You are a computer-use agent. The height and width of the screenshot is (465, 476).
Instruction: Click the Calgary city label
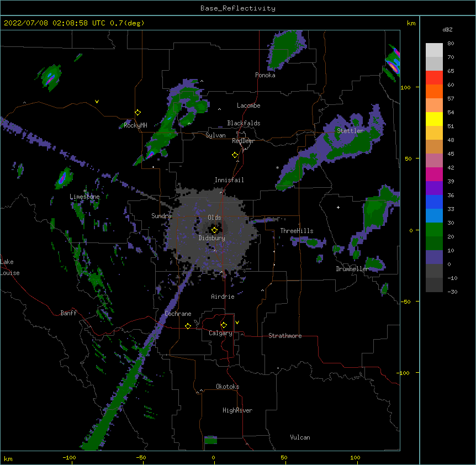(220, 333)
